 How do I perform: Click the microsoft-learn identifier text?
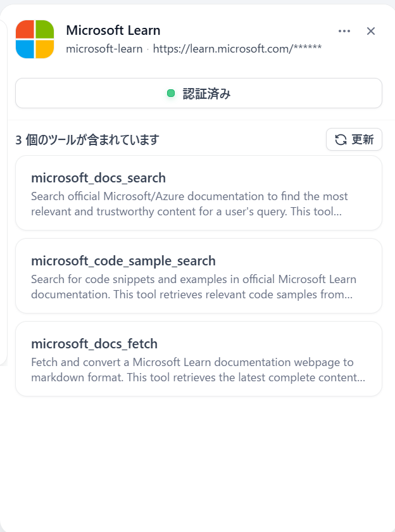click(104, 49)
